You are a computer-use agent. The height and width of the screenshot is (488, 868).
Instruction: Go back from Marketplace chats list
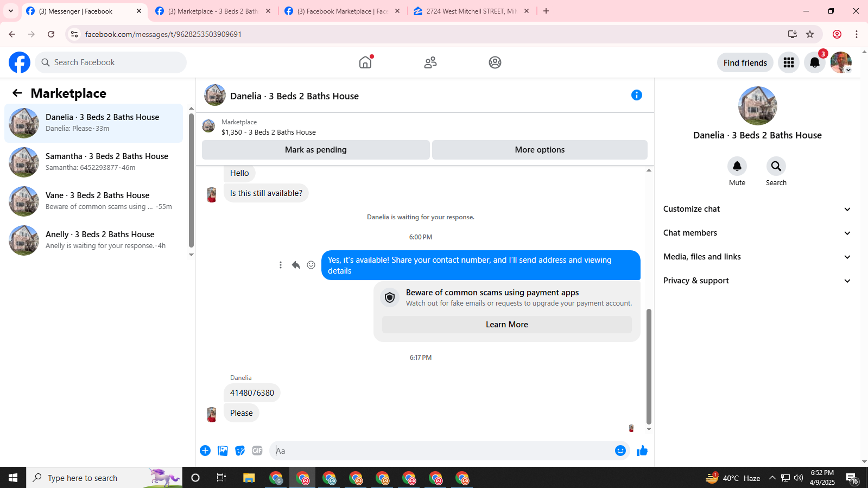tap(17, 93)
